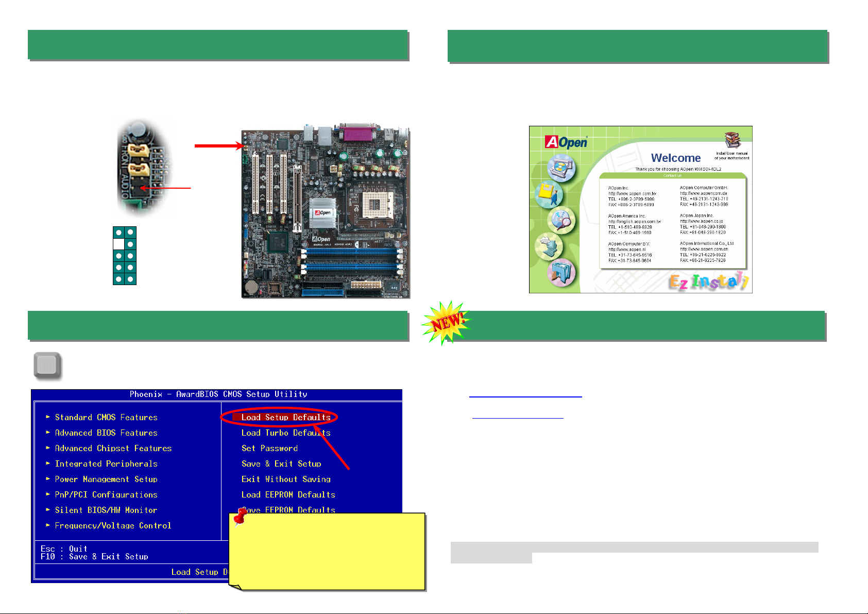Open Advanced Chipset Features
Screen dimensions: 868x614
113,449
